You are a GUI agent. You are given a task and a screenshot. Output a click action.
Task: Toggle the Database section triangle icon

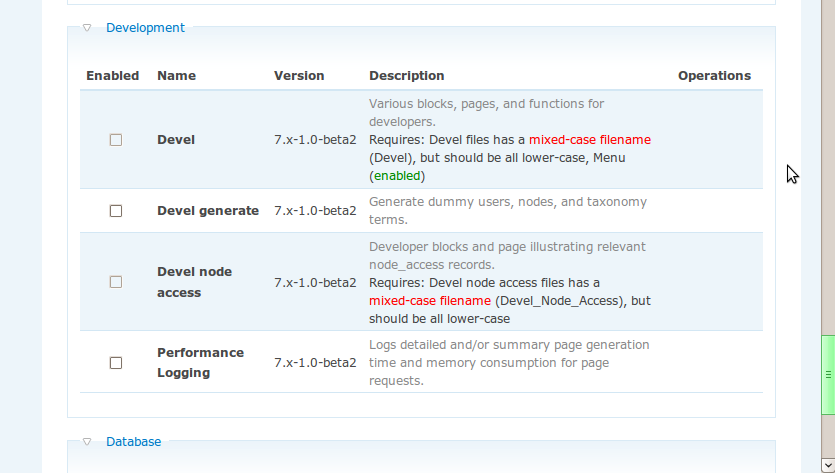88,441
